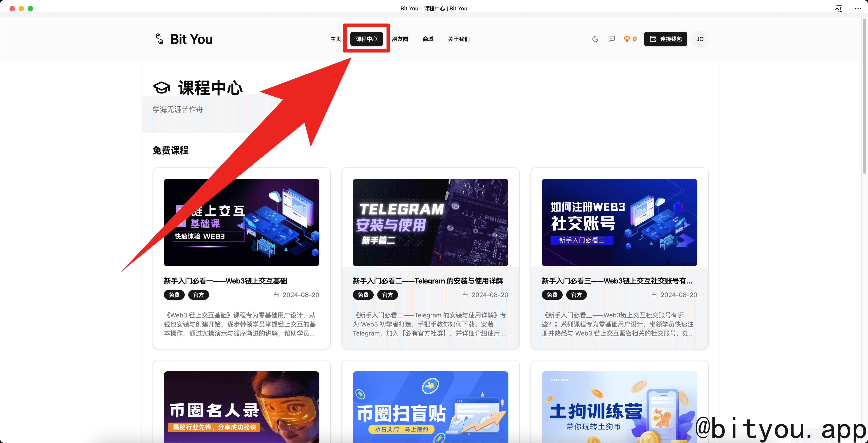Open the 币圈扫盲贴 course thumbnail
Screen dimensions: 868x443
pyautogui.click(x=430, y=407)
